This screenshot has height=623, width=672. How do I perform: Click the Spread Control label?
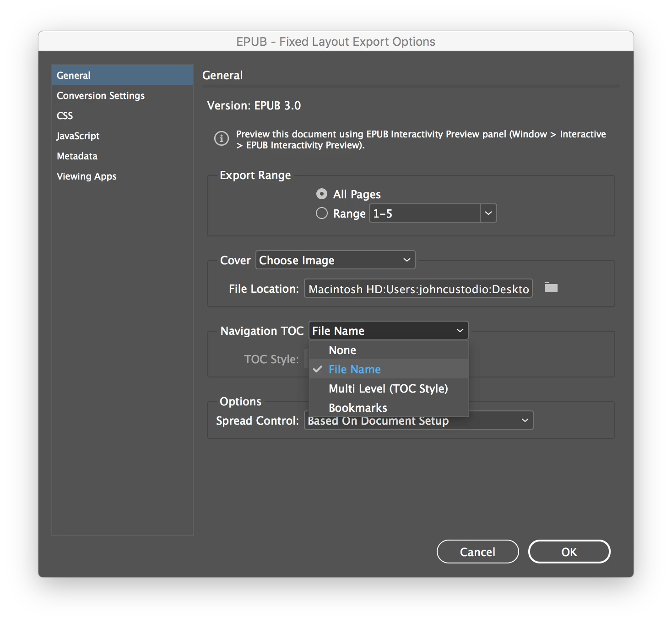(257, 421)
